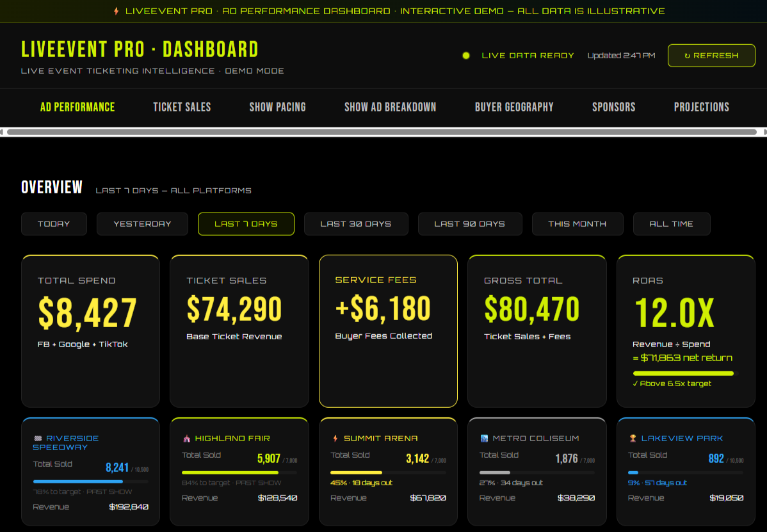Click Metro Coliseum sold progress bar
Screen dimensions: 767x532
(x=537, y=473)
